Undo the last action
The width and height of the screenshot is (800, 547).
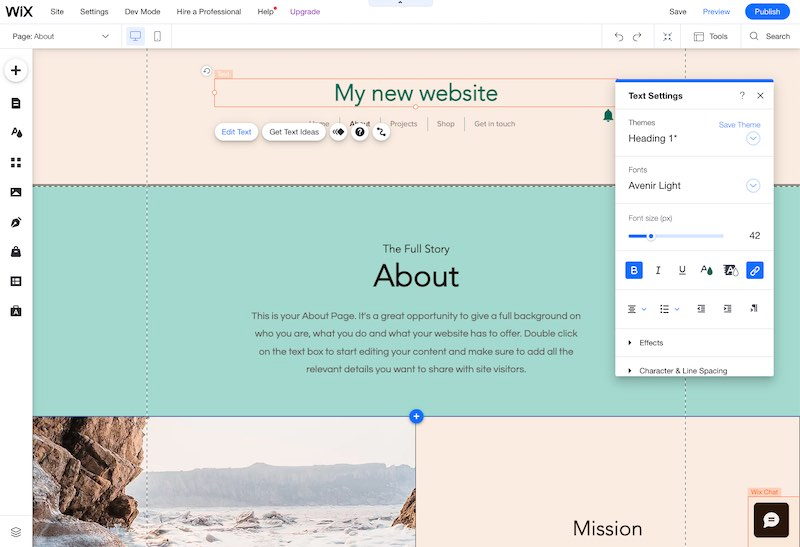(619, 37)
